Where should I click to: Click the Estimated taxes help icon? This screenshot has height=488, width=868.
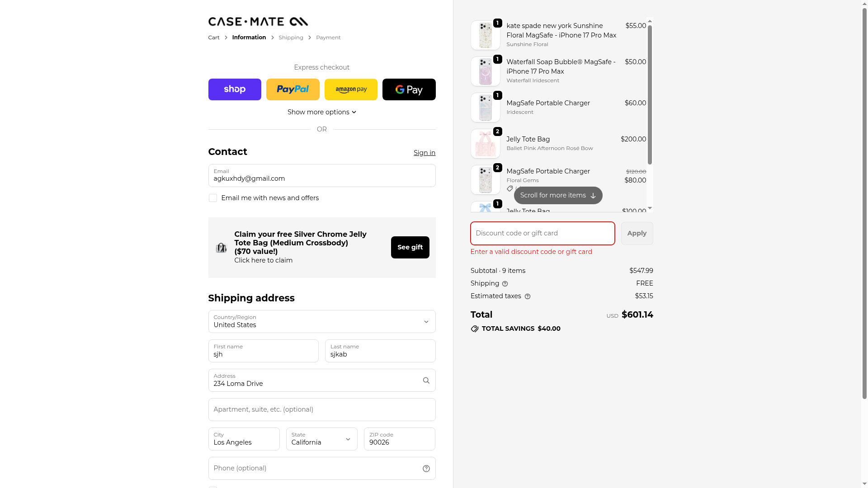527,296
